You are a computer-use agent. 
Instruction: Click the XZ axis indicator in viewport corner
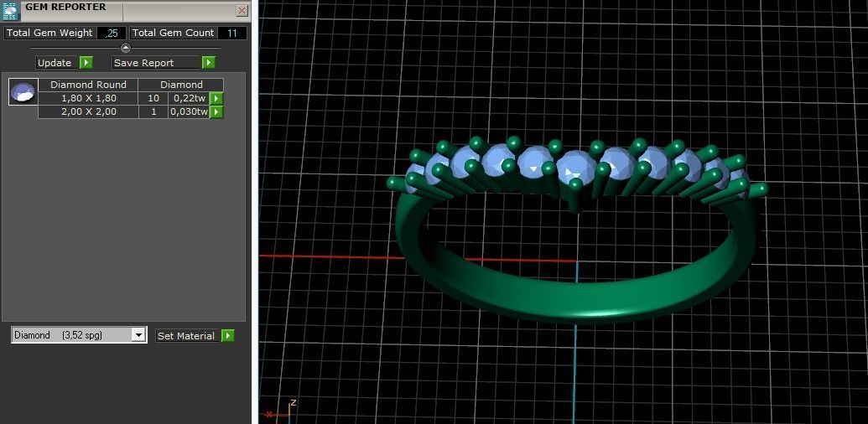[281, 411]
